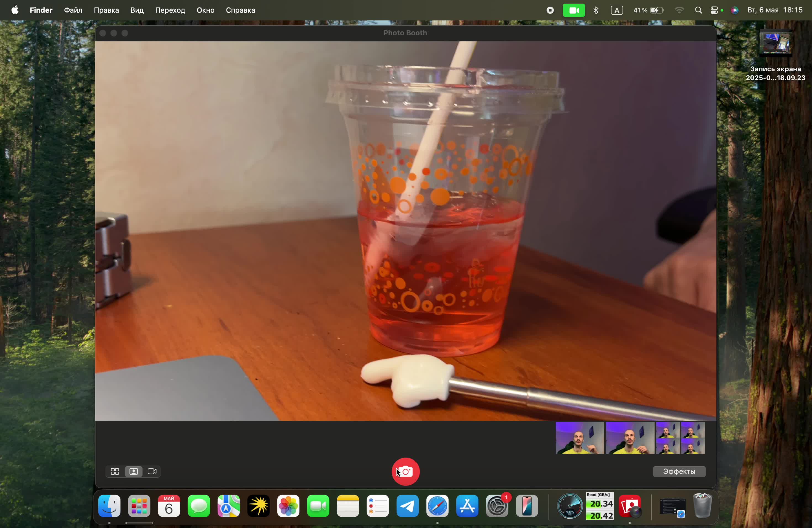Open Calendar showing 6 мая in the Dock
812x528 pixels.
pos(169,506)
